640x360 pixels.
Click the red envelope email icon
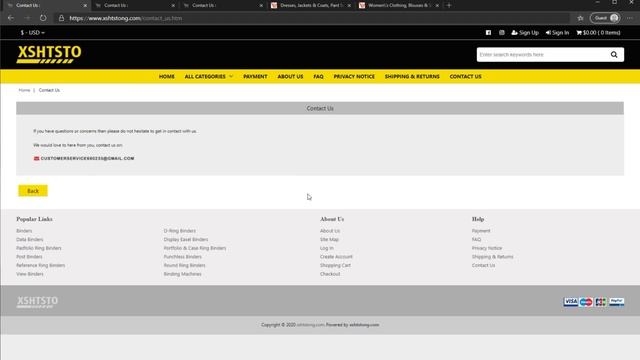pyautogui.click(x=36, y=158)
